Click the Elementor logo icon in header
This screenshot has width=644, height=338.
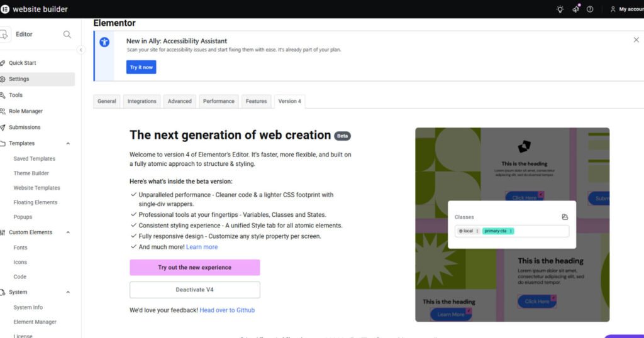[x=5, y=9]
